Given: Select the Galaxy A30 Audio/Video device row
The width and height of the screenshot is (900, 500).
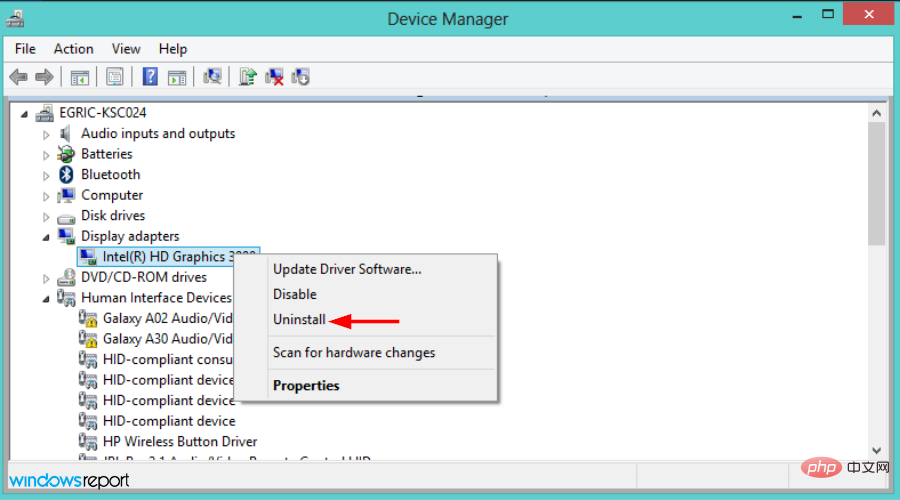Looking at the screenshot, I should point(156,339).
